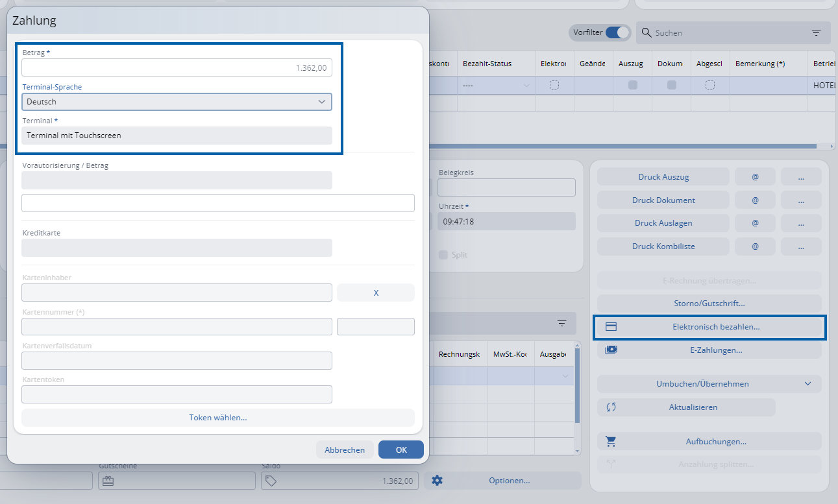Click the price tag icon in Saldo field
The image size is (838, 504).
[271, 481]
